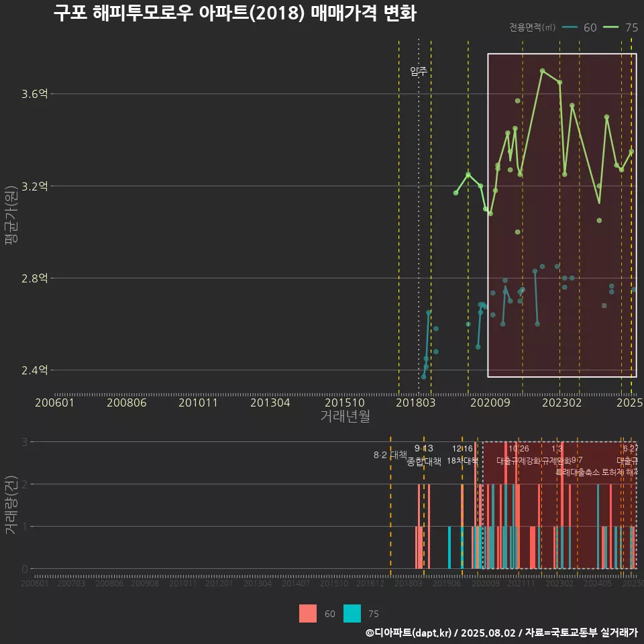Click '202111' tick on volume chart x-axis
644x644 pixels.
click(x=521, y=583)
